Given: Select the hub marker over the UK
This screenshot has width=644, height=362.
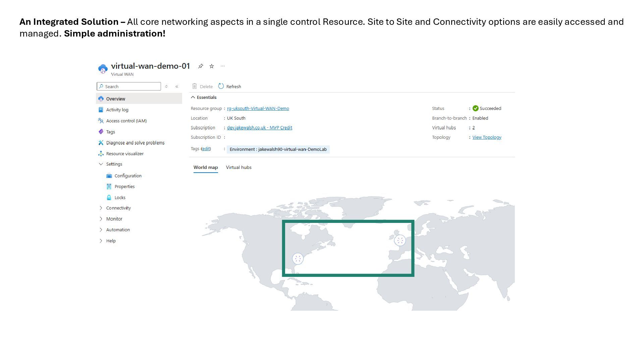Looking at the screenshot, I should (x=400, y=240).
